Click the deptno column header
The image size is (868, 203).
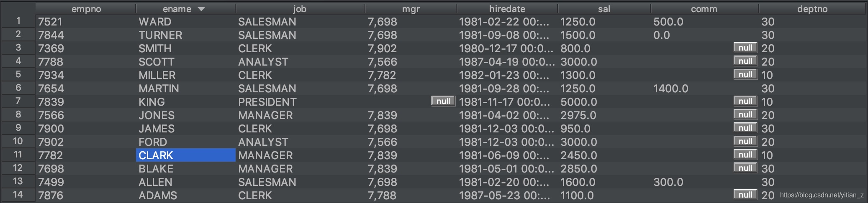pyautogui.click(x=812, y=9)
